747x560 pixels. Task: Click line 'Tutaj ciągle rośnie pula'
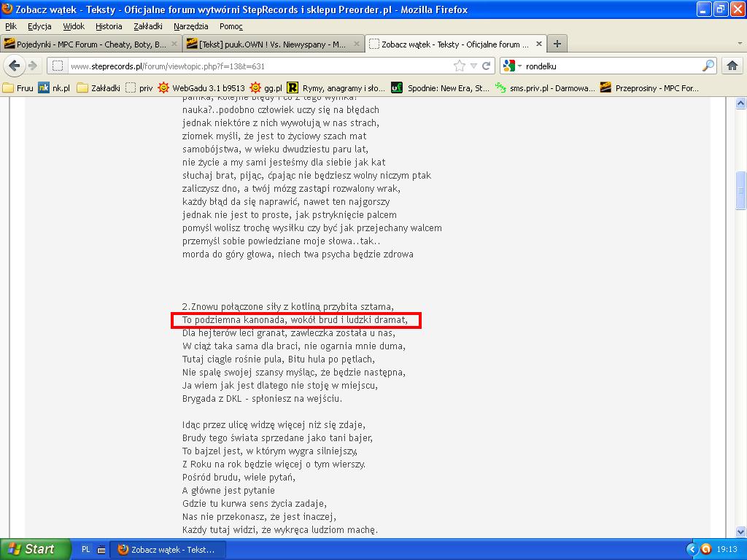point(279,359)
